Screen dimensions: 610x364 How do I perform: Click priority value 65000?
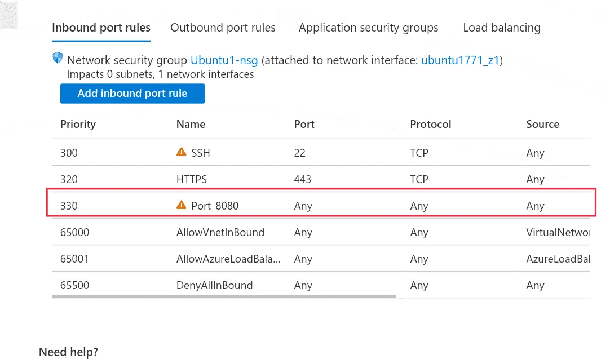click(x=74, y=232)
